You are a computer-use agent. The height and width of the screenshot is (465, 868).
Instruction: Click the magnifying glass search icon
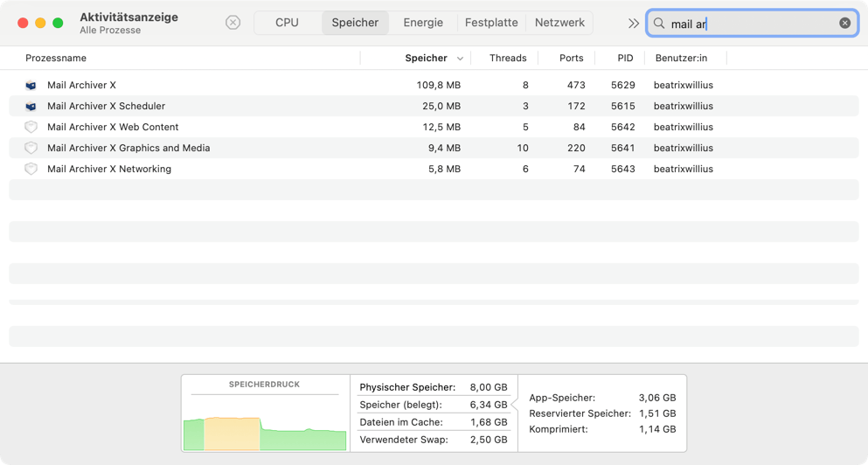click(x=659, y=24)
